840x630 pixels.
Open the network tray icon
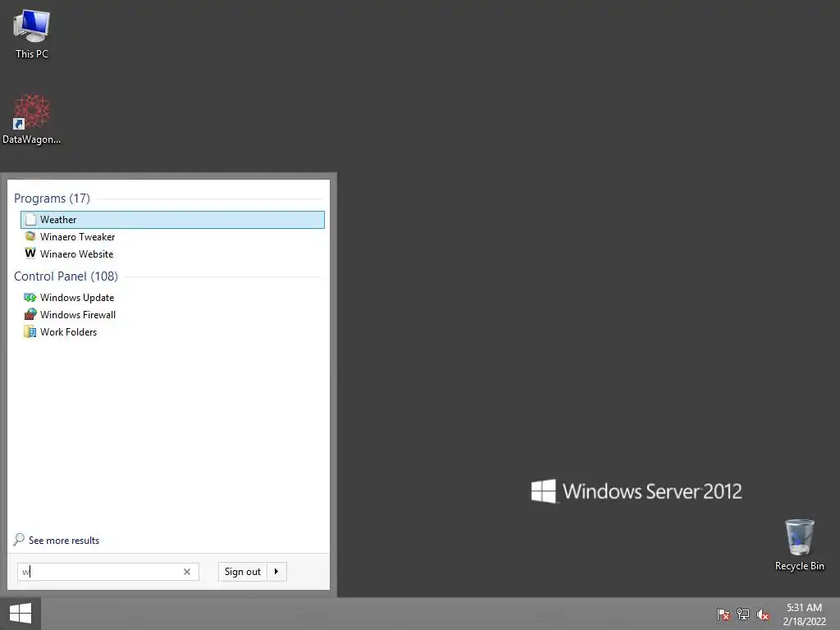[743, 614]
